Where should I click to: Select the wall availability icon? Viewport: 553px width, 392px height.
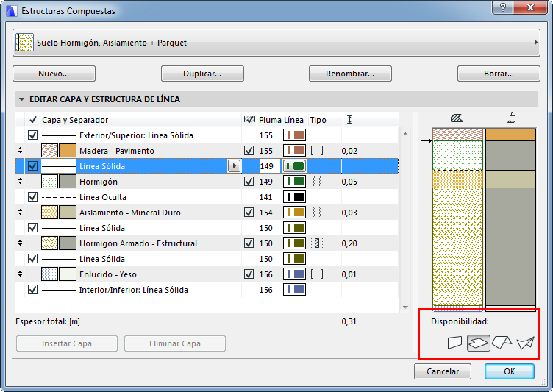tap(454, 343)
